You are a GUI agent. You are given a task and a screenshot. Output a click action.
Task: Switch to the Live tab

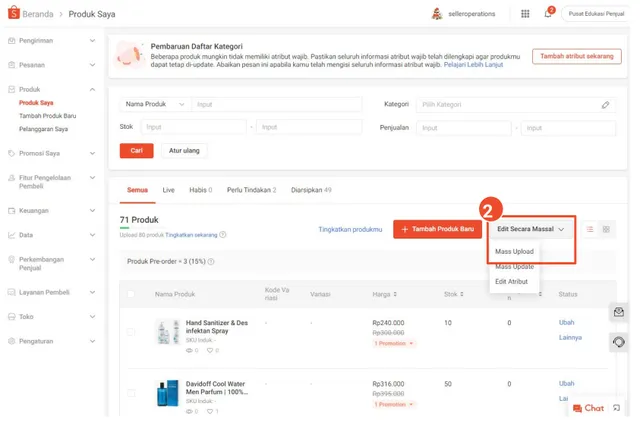click(x=169, y=190)
